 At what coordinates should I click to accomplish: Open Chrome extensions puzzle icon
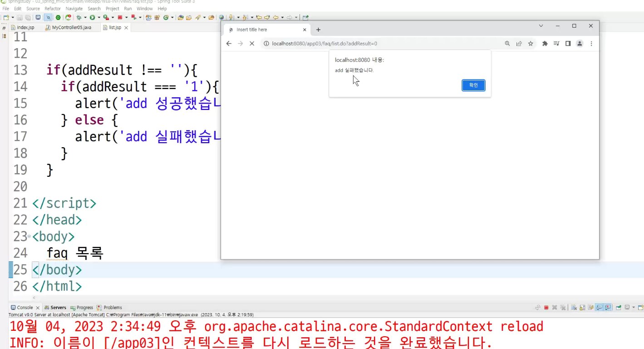point(545,44)
